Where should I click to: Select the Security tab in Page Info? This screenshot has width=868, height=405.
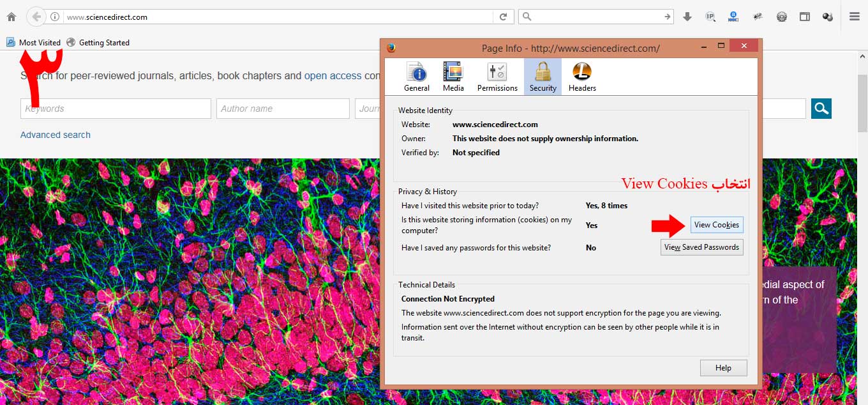543,77
